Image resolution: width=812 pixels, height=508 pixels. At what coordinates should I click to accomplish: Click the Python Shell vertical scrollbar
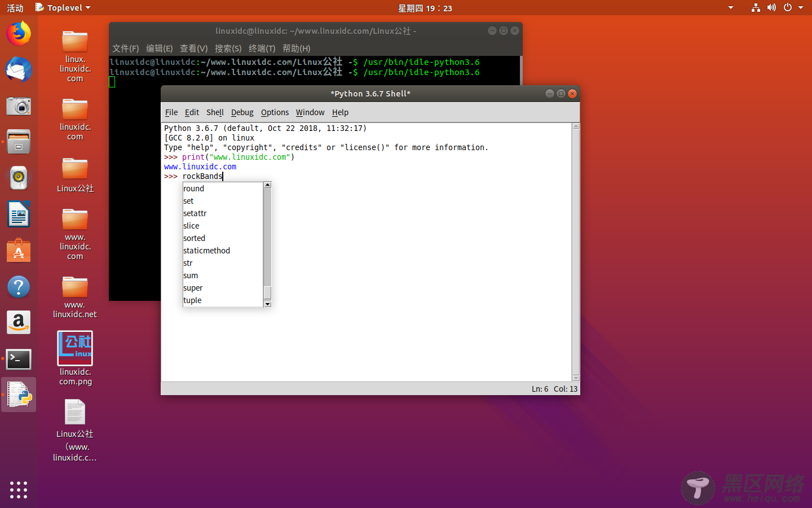point(576,252)
